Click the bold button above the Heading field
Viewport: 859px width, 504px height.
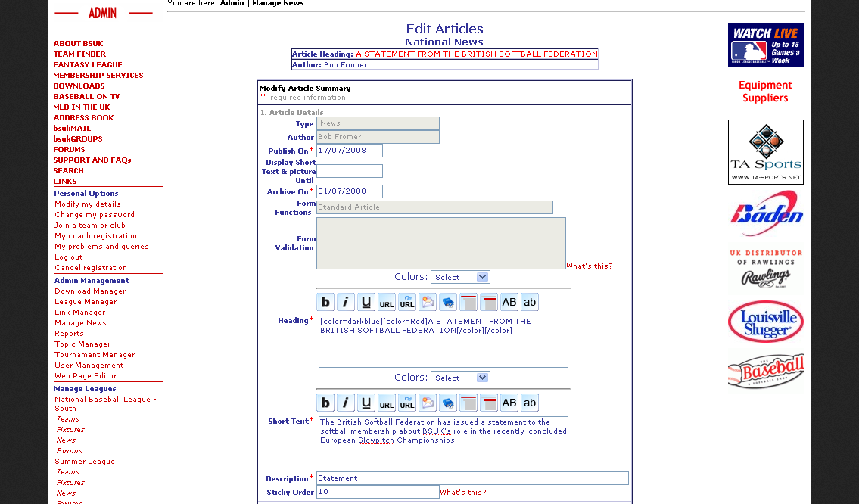(325, 302)
